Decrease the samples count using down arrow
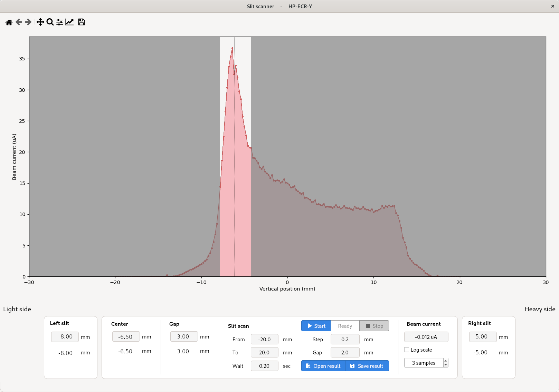The width and height of the screenshot is (559, 392). (x=446, y=365)
